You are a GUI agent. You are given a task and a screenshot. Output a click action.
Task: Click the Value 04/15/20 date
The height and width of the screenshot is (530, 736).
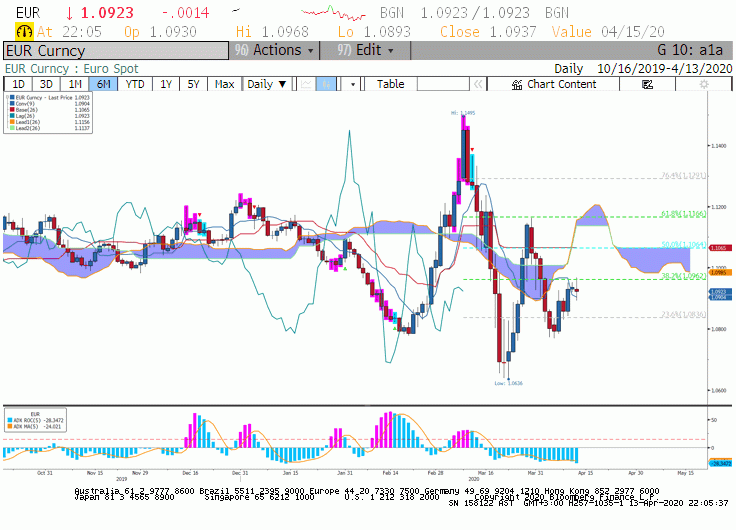click(x=608, y=32)
